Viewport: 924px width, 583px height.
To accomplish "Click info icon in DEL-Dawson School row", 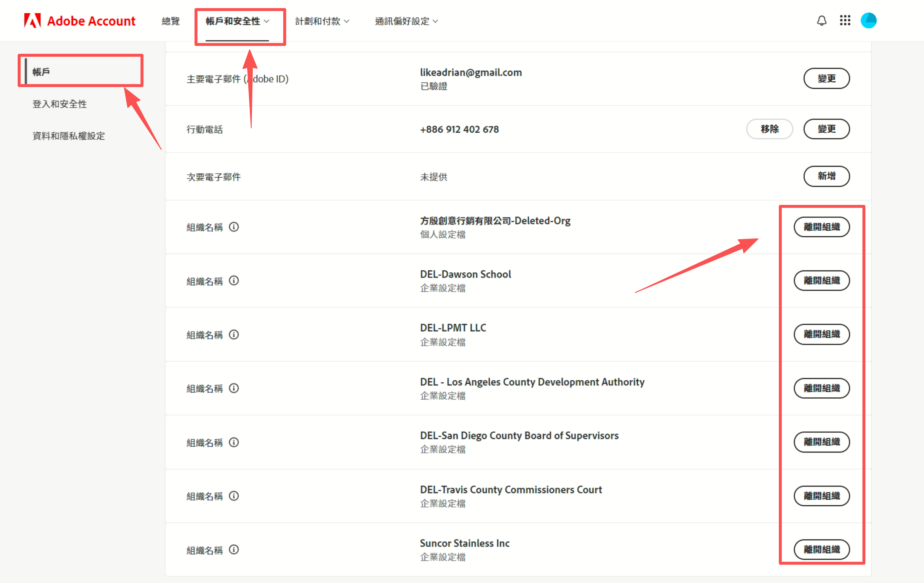I will pos(234,280).
